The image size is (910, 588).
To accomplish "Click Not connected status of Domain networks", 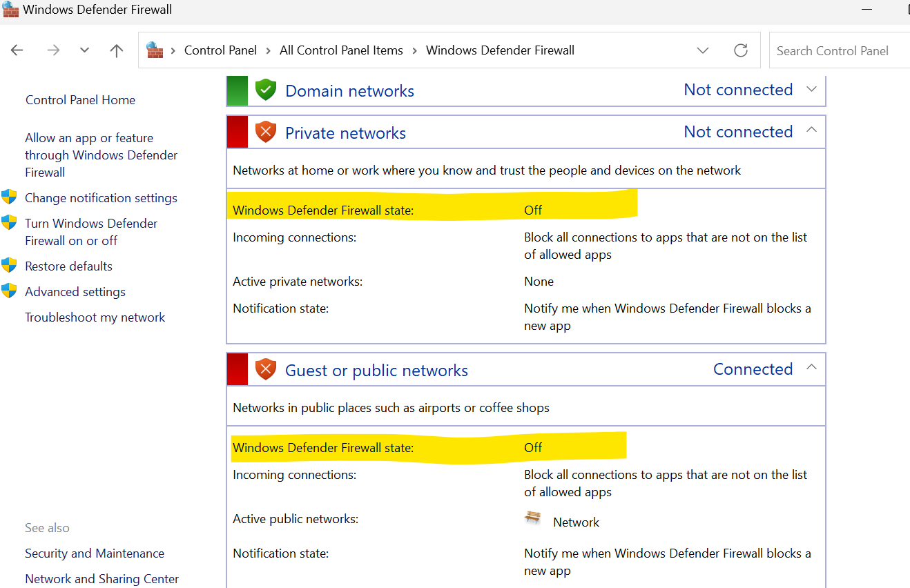I will (x=738, y=90).
